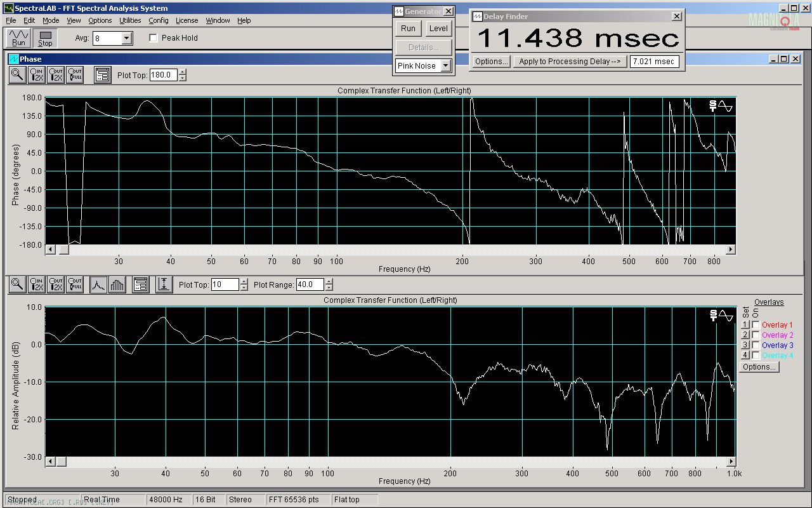Image resolution: width=812 pixels, height=508 pixels.
Task: Set overlay 4 with its numbered button
Action: tap(746, 356)
